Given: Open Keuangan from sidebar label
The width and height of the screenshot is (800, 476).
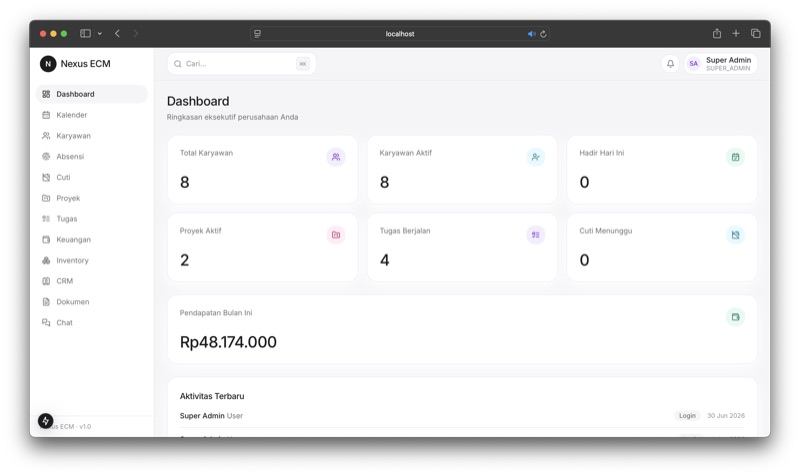Looking at the screenshot, I should 73,239.
